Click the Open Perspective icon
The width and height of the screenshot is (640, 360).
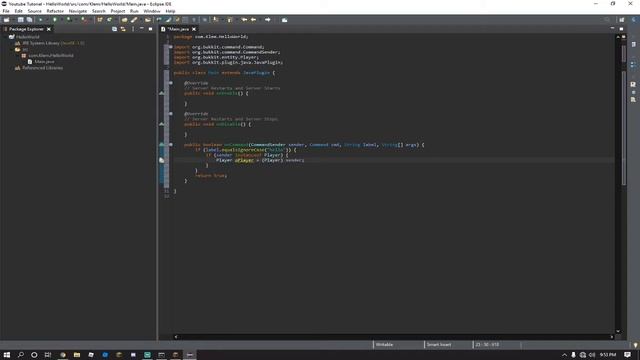tap(622, 20)
